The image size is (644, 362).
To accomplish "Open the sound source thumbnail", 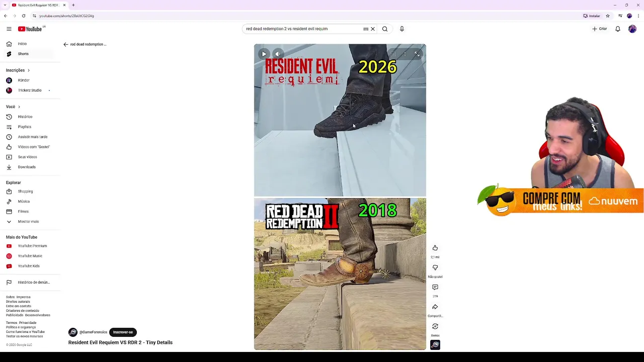I will coord(435,345).
